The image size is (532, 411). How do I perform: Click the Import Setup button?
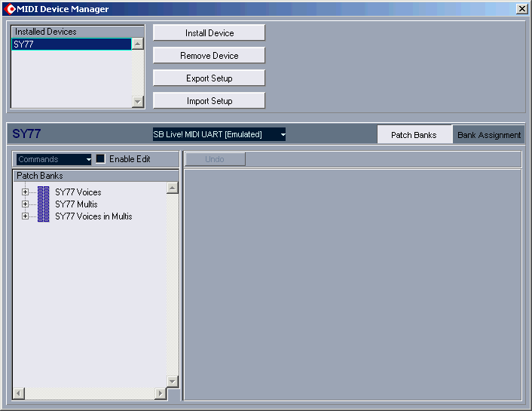209,101
